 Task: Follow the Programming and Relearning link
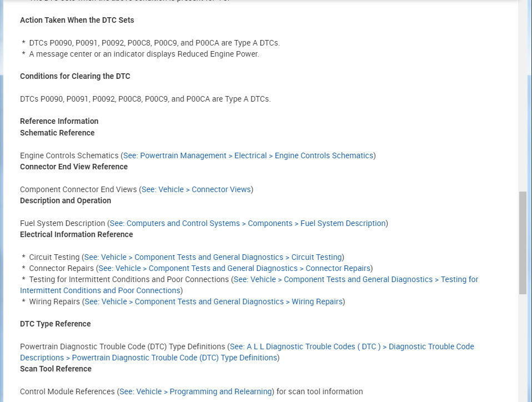click(x=195, y=391)
